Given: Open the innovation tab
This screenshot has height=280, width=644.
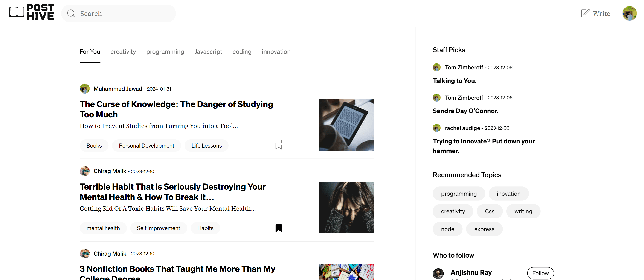Looking at the screenshot, I should pyautogui.click(x=276, y=52).
